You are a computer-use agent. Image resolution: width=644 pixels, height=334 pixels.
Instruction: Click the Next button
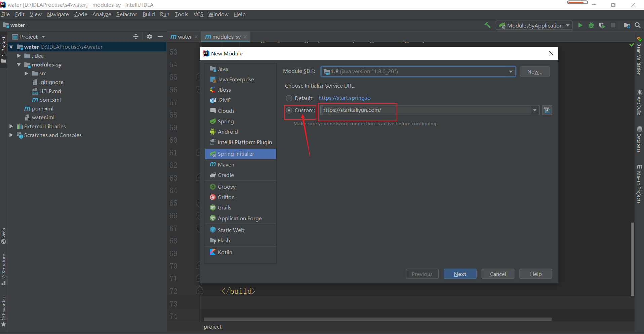click(460, 274)
